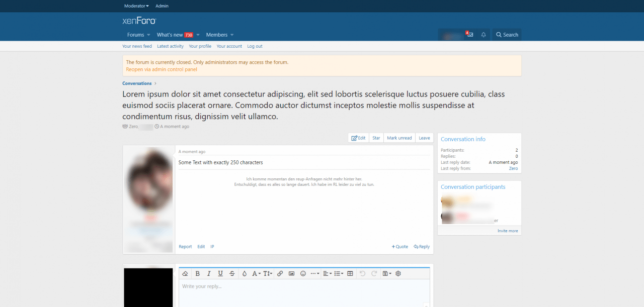This screenshot has height=307, width=644.
Task: Toggle bold in the reply editor
Action: tap(198, 274)
